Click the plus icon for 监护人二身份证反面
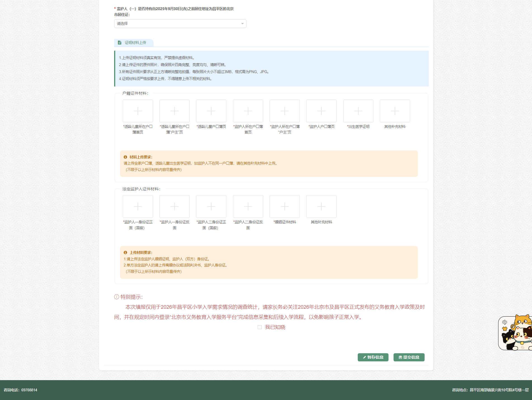532x400 pixels. tap(248, 207)
